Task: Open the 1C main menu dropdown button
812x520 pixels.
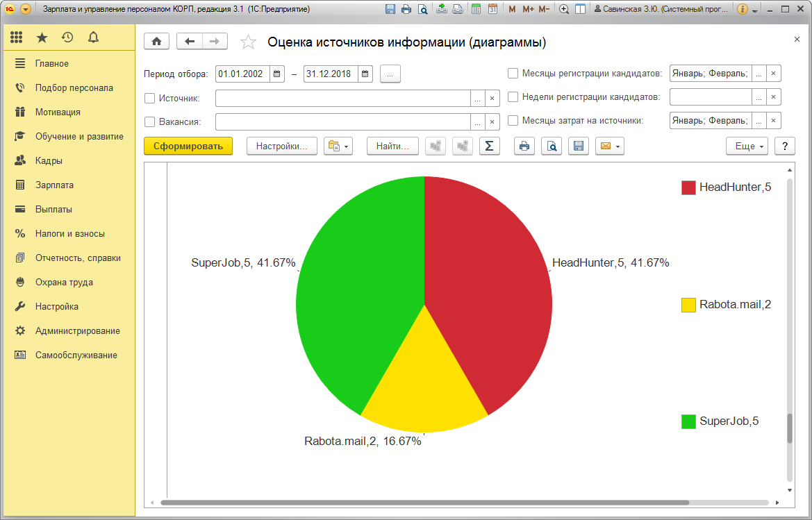Action: pyautogui.click(x=25, y=9)
